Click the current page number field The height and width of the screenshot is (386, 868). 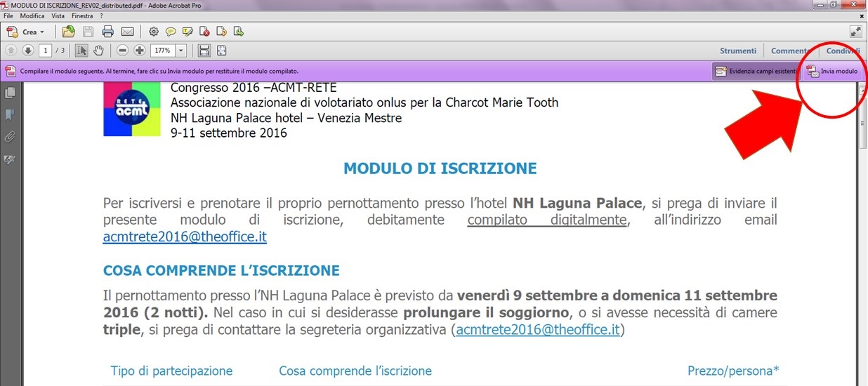[46, 51]
